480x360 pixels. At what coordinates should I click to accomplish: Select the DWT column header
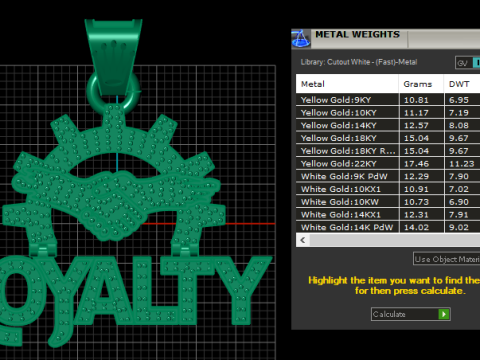tap(462, 84)
